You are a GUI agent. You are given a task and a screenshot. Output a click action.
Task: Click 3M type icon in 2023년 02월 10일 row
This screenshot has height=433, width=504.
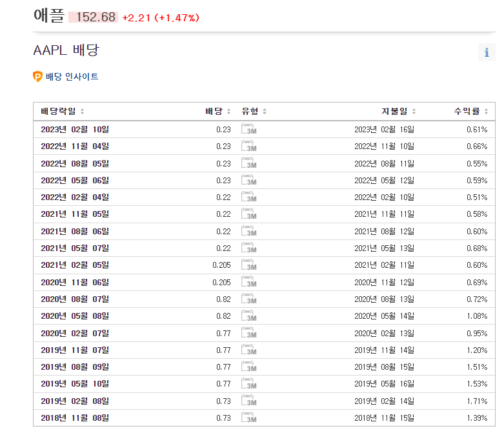(x=249, y=129)
